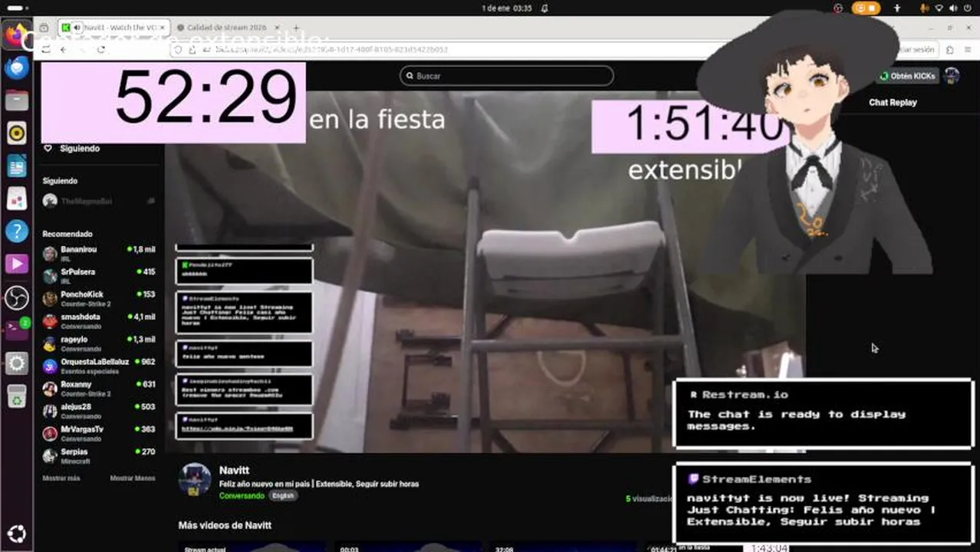Open Firefox hamburger menu
The image size is (980, 552).
pyautogui.click(x=967, y=49)
